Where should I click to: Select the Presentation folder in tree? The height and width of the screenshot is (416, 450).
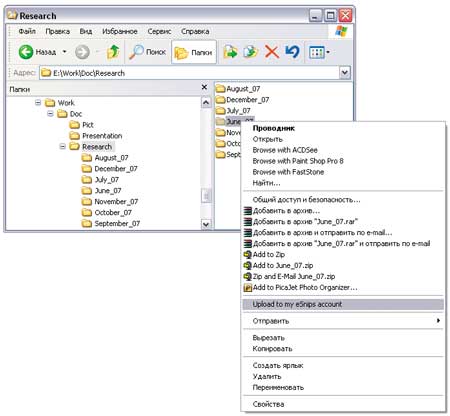pyautogui.click(x=96, y=136)
